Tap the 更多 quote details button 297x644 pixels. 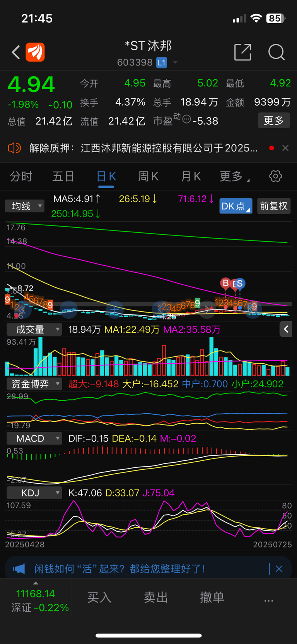pos(274,120)
